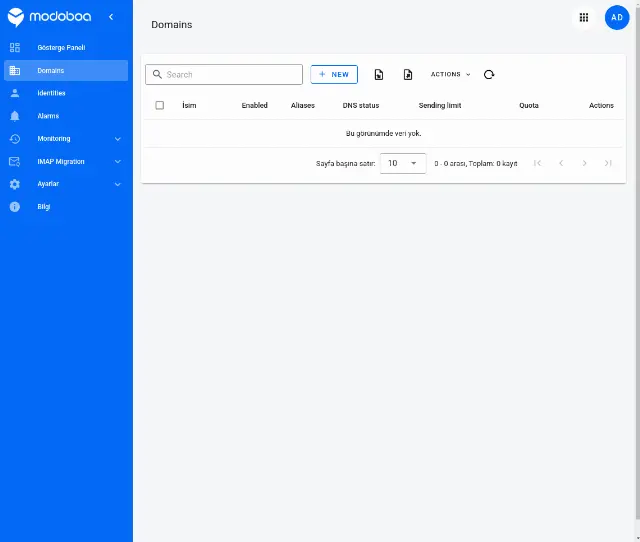The height and width of the screenshot is (542, 640).
Task: Sort by İsim column header
Action: pos(189,105)
